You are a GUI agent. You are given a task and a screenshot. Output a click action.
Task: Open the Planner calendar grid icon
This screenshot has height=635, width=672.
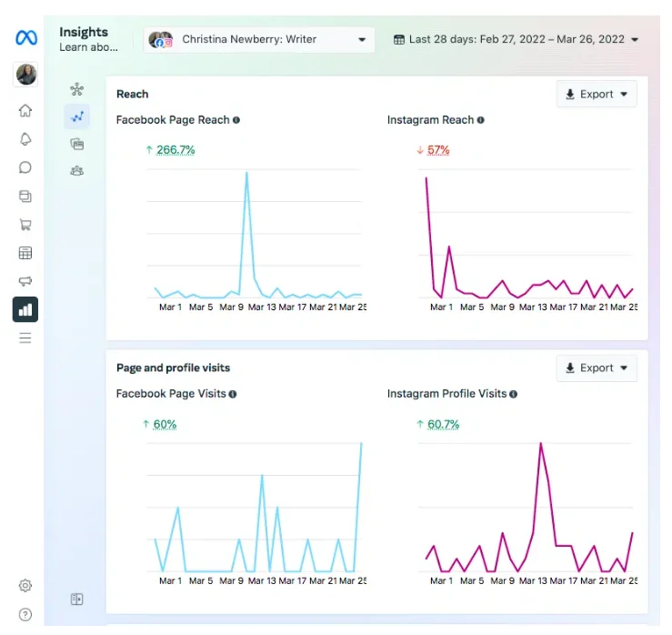pos(25,253)
